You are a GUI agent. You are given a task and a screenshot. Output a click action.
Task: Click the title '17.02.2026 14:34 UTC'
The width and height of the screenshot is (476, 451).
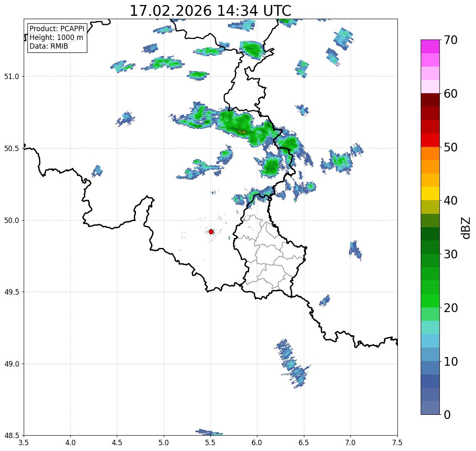pyautogui.click(x=210, y=11)
